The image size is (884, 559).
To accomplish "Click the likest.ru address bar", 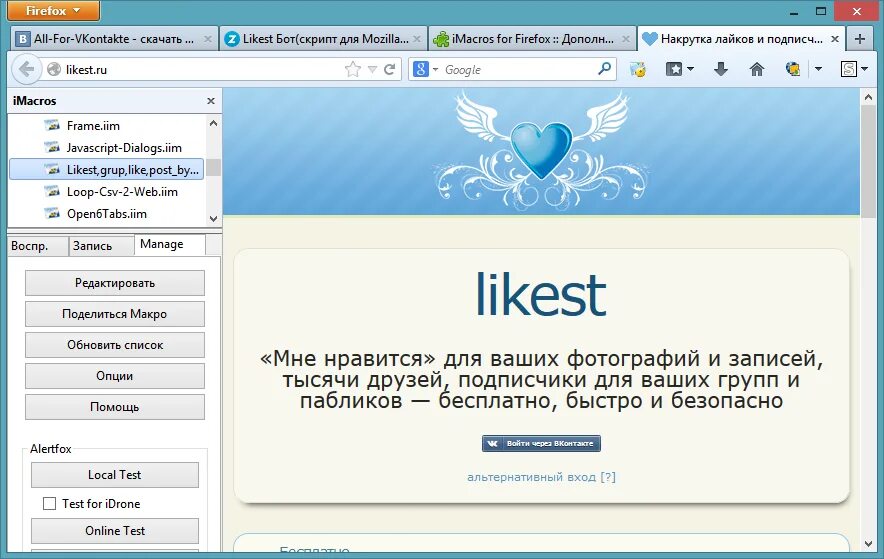I will point(203,69).
